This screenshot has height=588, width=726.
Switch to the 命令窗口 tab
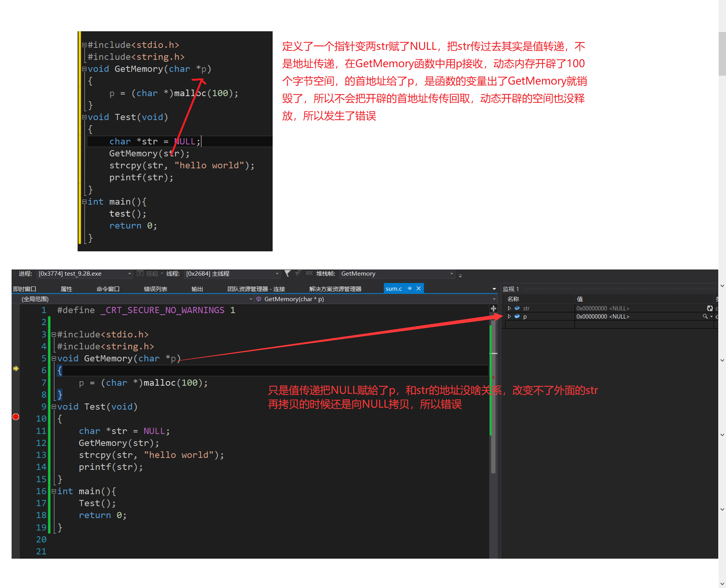(108, 289)
